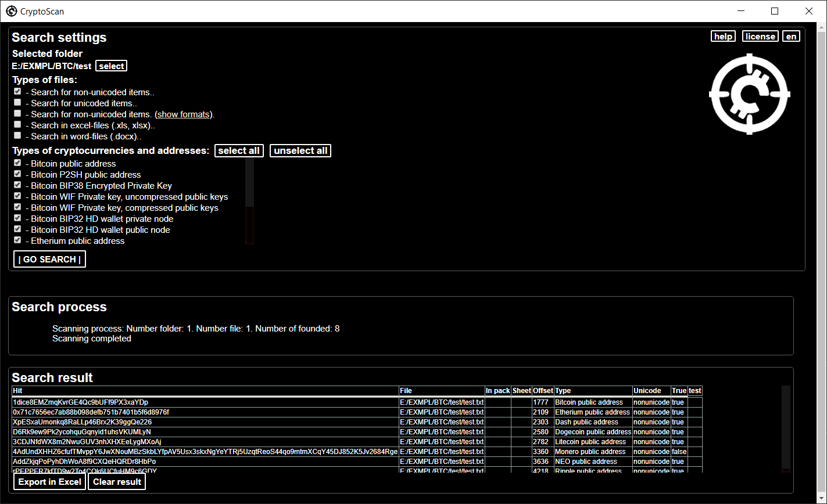This screenshot has width=827, height=504.
Task: Enable search in word-files
Action: [x=17, y=135]
